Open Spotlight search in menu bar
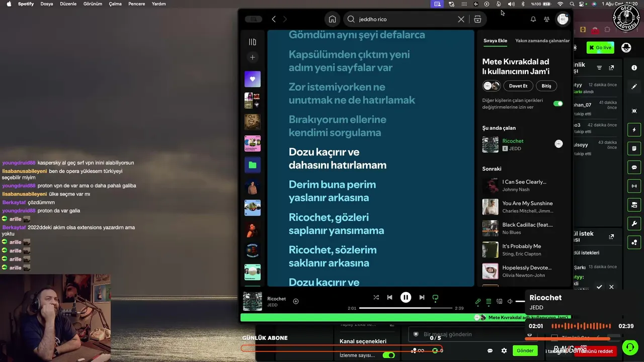Viewport: 644px width, 362px height. (572, 4)
